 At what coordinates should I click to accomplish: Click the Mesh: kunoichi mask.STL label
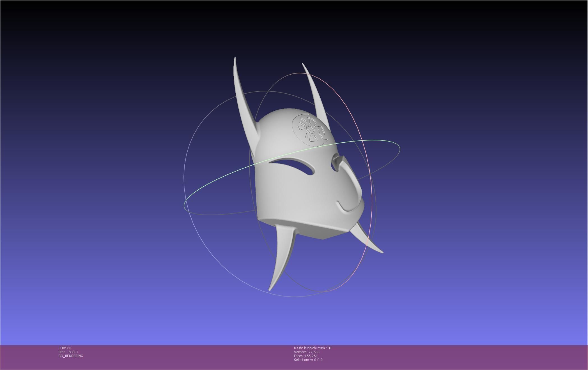point(313,348)
